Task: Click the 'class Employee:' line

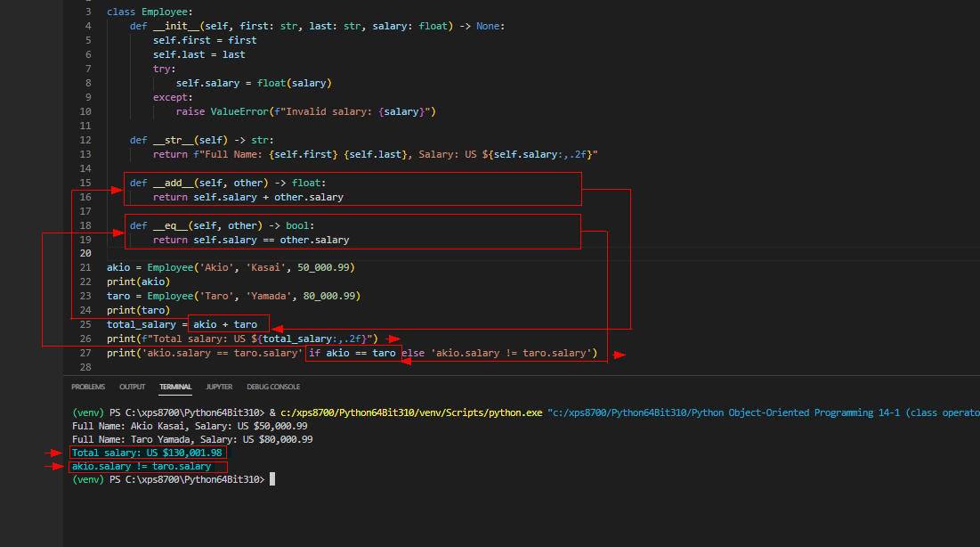Action: [150, 12]
